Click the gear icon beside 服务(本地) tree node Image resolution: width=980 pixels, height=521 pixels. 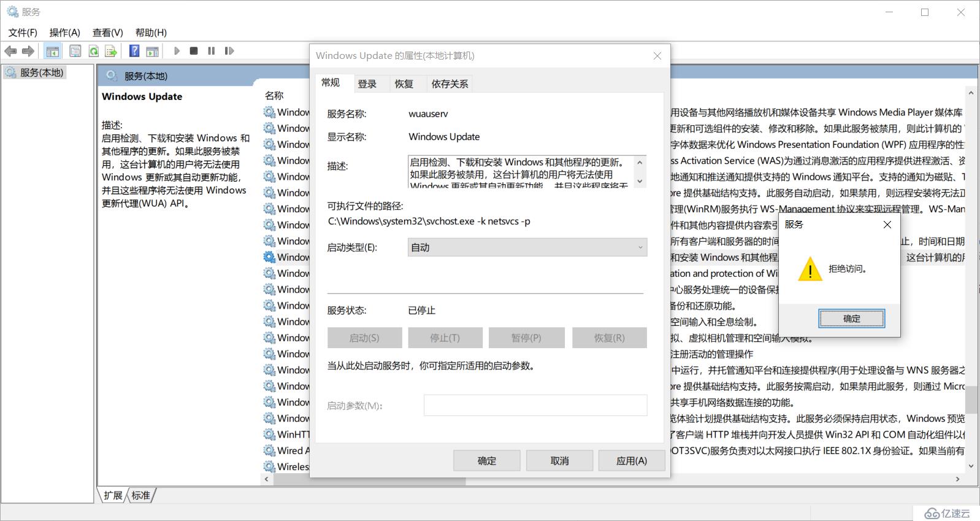(11, 72)
